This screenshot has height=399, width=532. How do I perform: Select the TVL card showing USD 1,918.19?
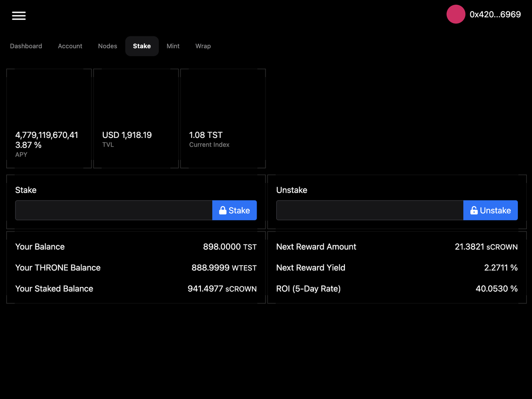pos(136,118)
